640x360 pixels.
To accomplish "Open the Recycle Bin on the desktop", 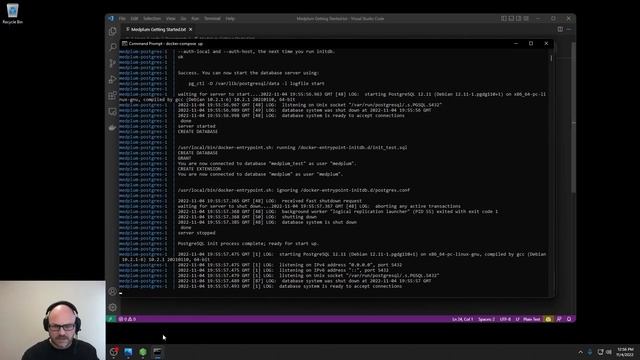I will [13, 13].
